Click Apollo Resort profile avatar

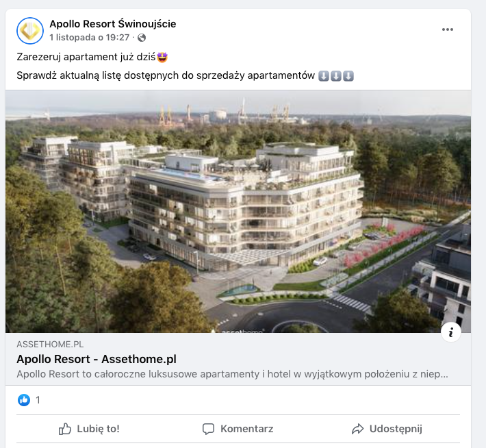click(x=29, y=30)
